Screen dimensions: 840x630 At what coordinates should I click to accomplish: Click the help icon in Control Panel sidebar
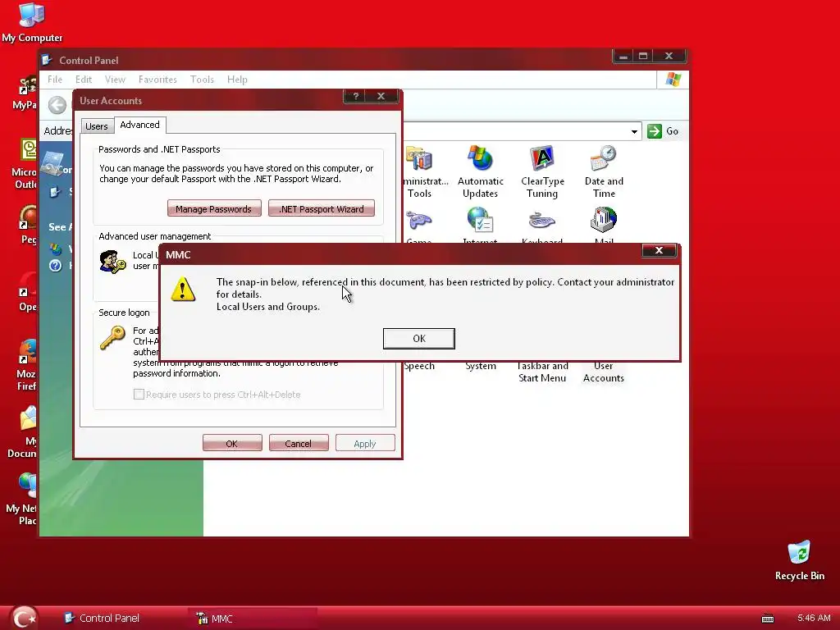tap(56, 266)
